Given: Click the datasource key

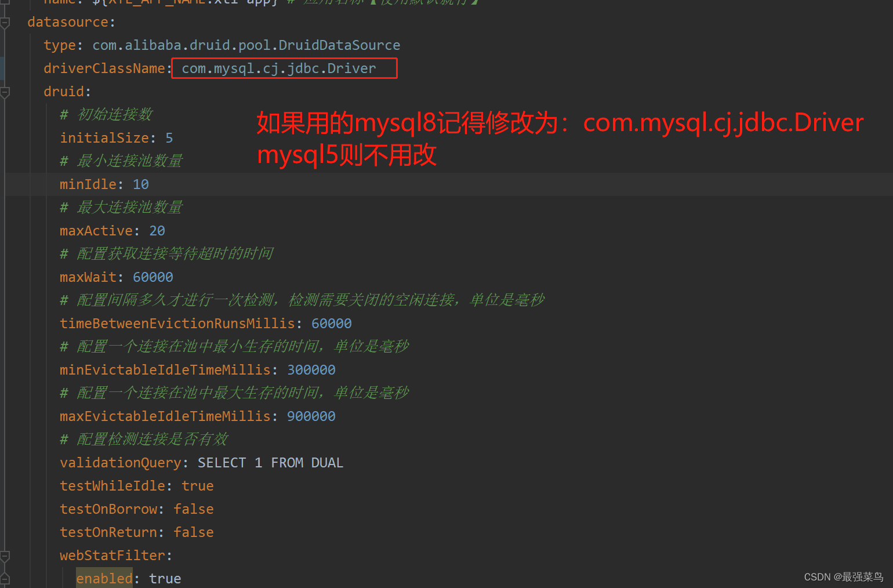Looking at the screenshot, I should (68, 22).
